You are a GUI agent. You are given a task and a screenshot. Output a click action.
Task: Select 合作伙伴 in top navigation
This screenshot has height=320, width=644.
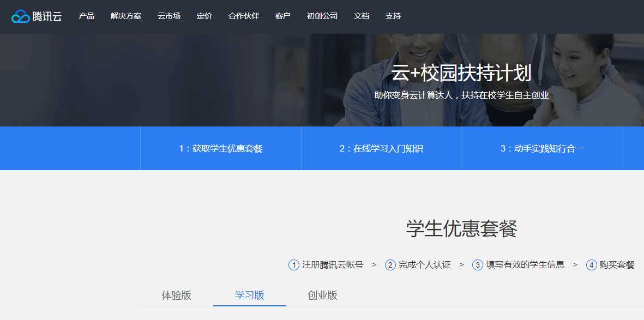click(x=244, y=16)
